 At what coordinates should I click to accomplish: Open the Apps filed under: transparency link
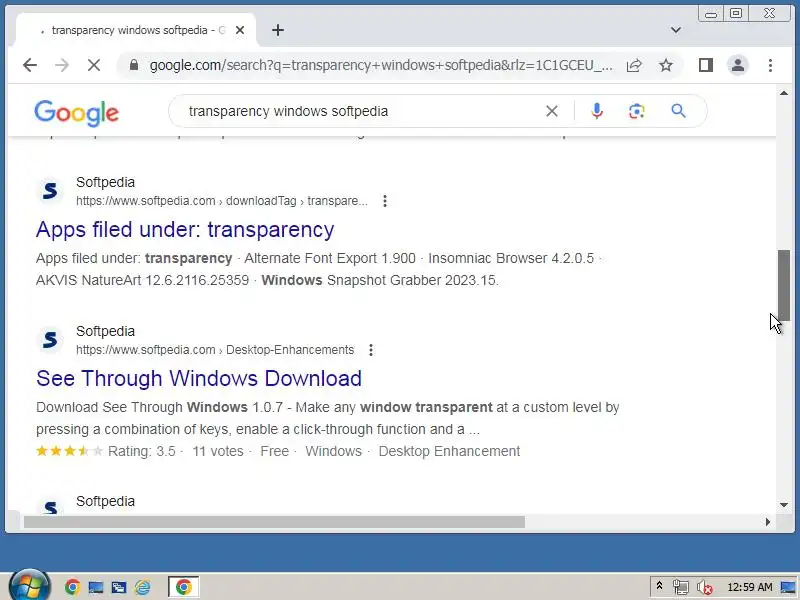pos(185,230)
